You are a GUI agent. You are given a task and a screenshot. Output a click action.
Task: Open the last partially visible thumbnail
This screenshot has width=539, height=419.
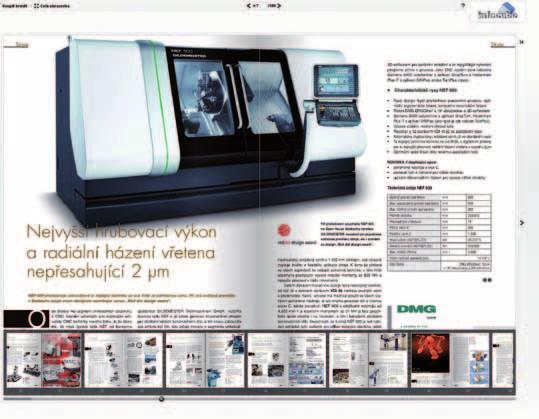click(503, 361)
